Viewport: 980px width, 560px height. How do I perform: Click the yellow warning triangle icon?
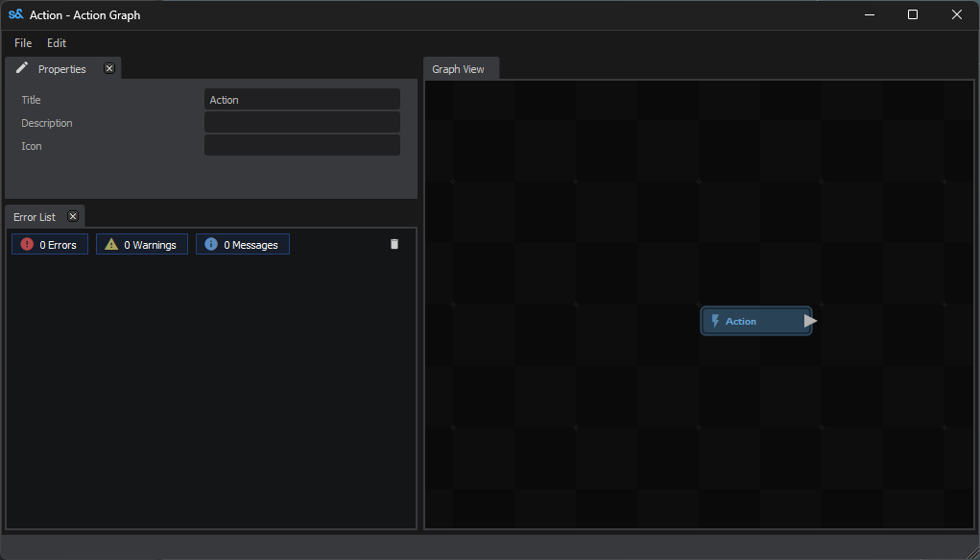pos(112,244)
